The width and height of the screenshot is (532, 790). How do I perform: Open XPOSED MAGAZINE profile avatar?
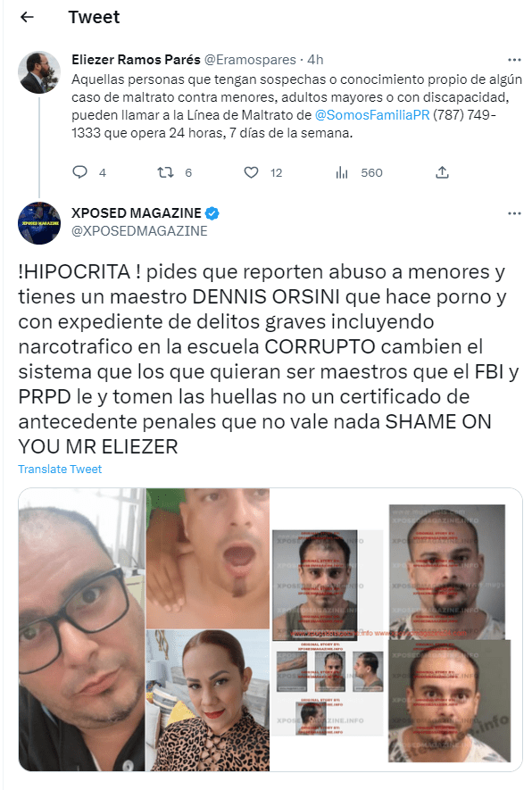39,223
